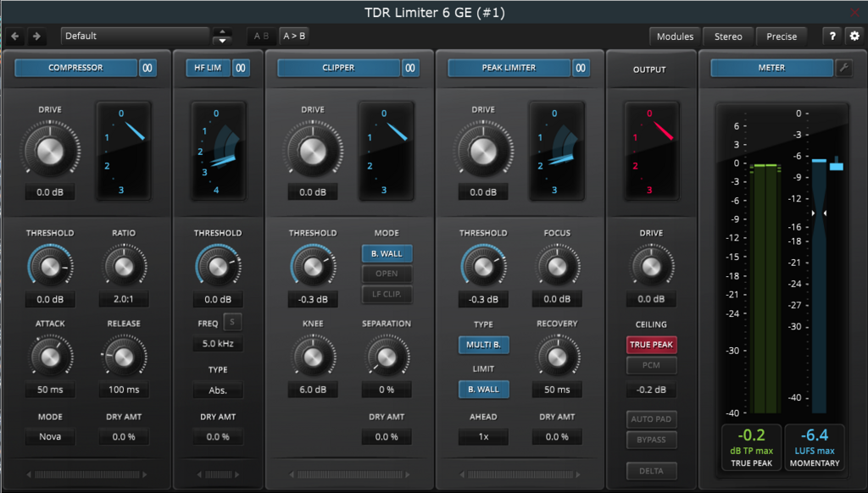Click the Clipper KNEE knob
This screenshot has height=493, width=868.
point(313,357)
